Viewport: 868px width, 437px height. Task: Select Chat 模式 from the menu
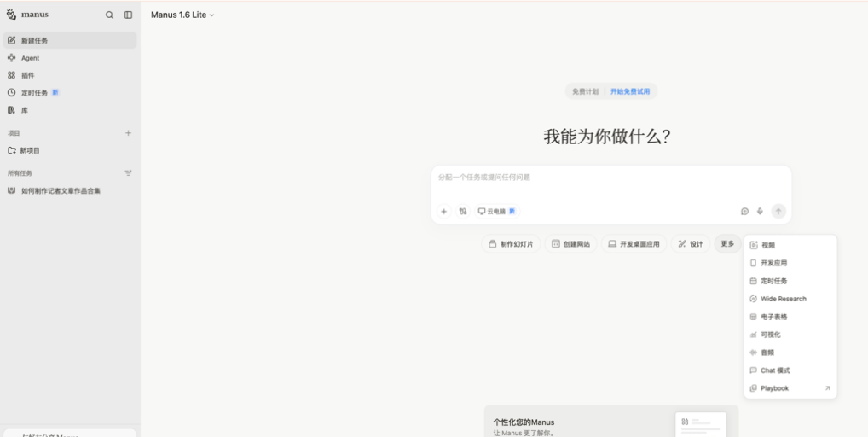[790, 370]
